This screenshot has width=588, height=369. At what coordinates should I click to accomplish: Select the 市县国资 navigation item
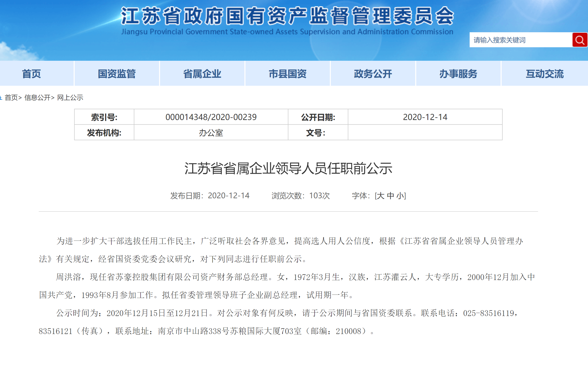(287, 74)
